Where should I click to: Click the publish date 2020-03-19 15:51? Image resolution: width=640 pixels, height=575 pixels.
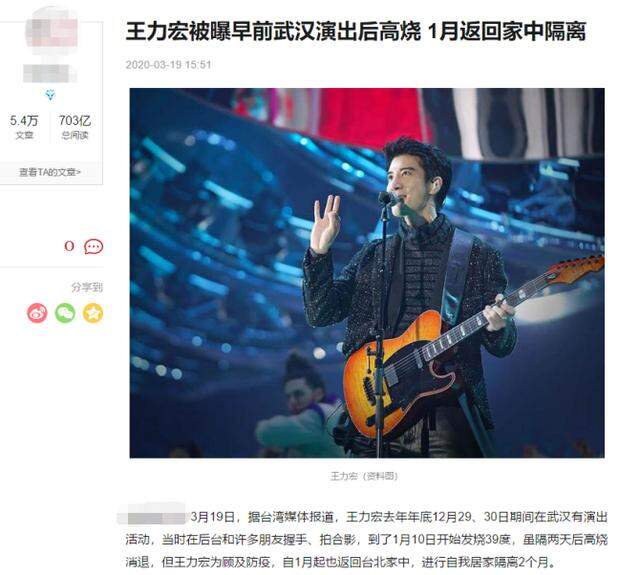click(x=168, y=65)
